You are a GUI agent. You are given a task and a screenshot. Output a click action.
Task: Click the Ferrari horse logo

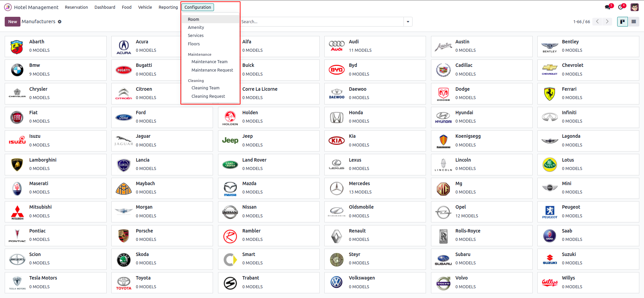point(550,94)
